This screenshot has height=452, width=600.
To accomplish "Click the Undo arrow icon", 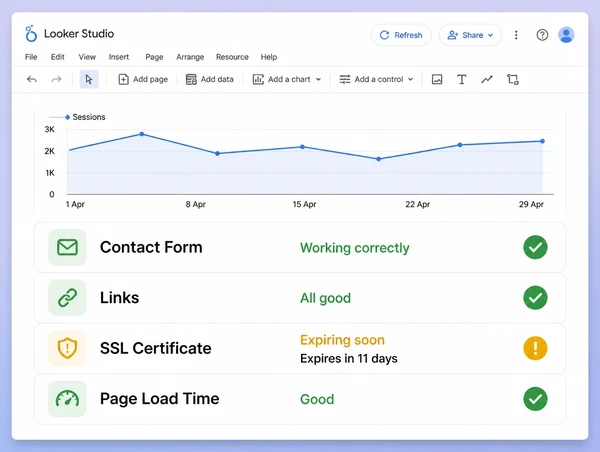I will [x=32, y=79].
